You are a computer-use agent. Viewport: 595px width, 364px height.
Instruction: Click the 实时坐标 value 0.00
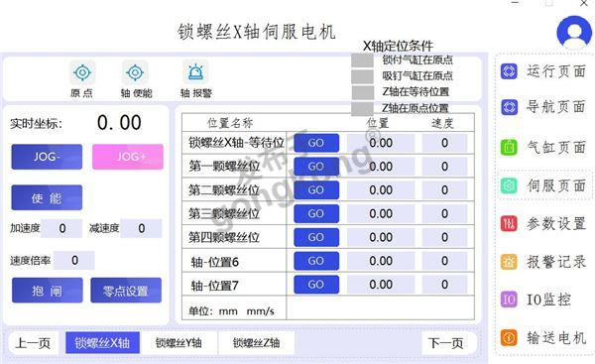tap(119, 123)
